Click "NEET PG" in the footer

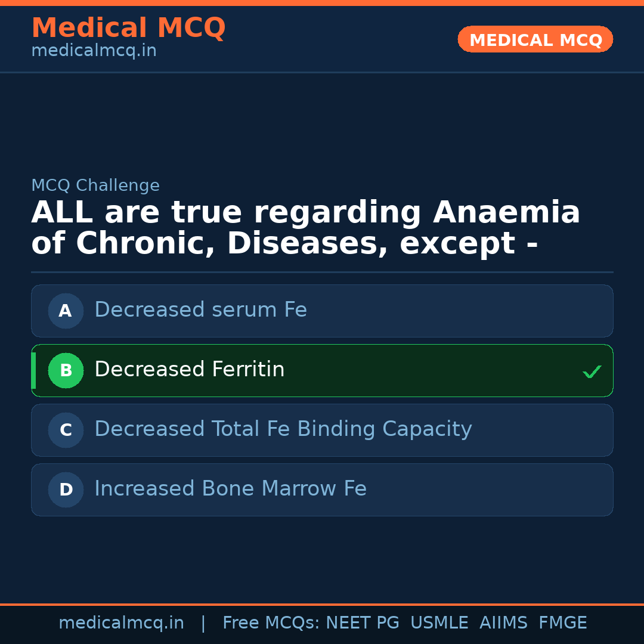point(363,623)
